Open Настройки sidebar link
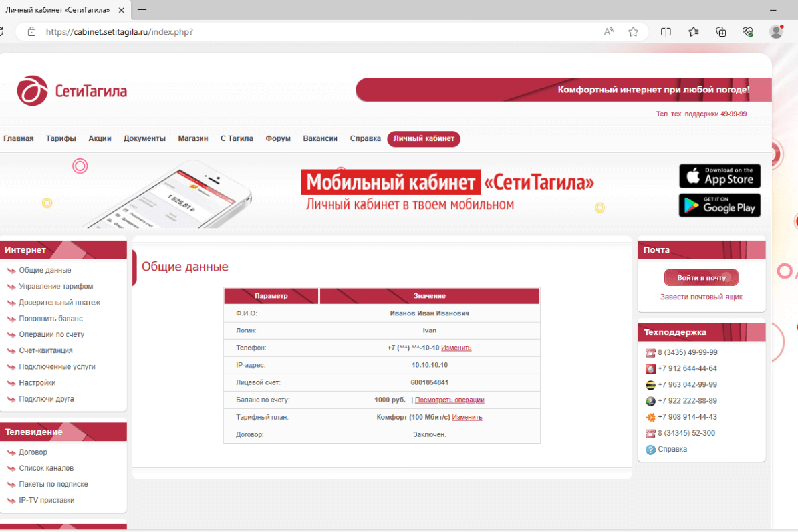The height and width of the screenshot is (532, 798). 37,383
